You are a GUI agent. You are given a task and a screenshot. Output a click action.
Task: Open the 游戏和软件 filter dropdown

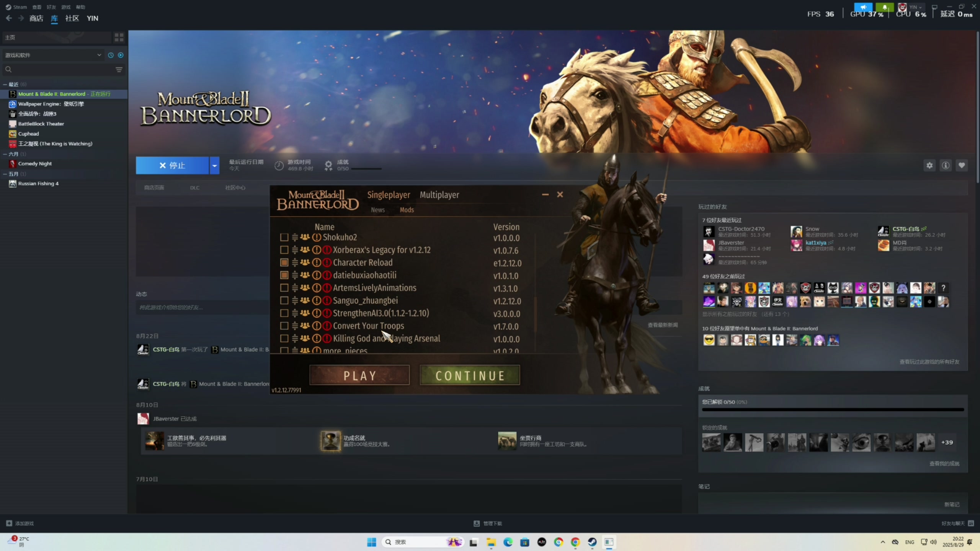[53, 55]
